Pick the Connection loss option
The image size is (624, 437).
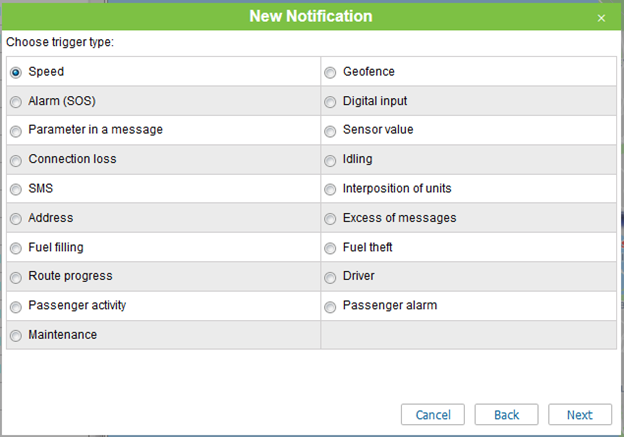(x=16, y=160)
